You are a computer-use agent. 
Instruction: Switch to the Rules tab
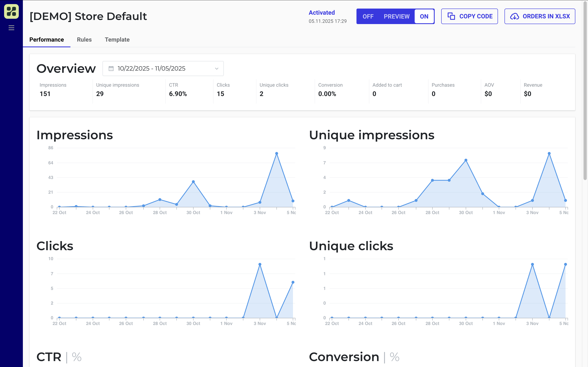pos(84,40)
